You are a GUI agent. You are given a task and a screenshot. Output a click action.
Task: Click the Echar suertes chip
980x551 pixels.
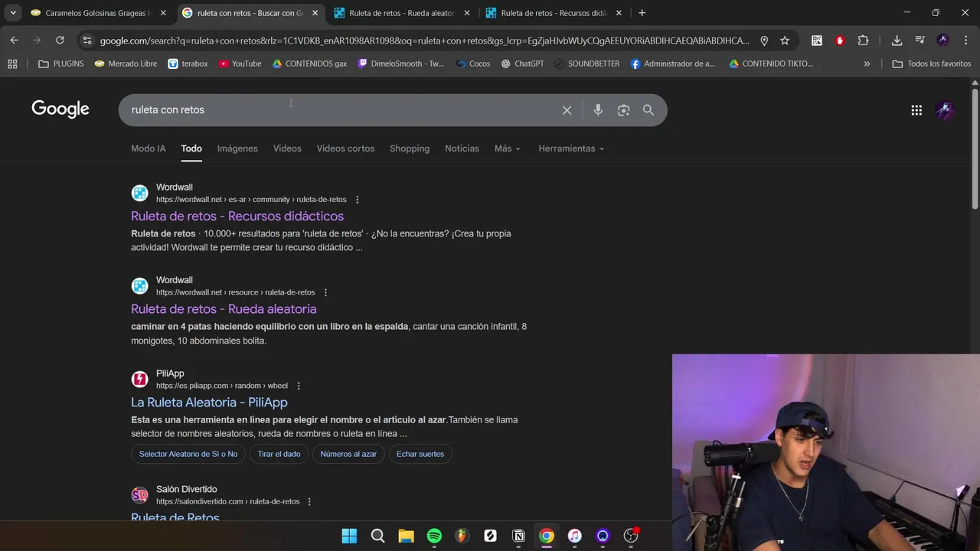pyautogui.click(x=420, y=454)
